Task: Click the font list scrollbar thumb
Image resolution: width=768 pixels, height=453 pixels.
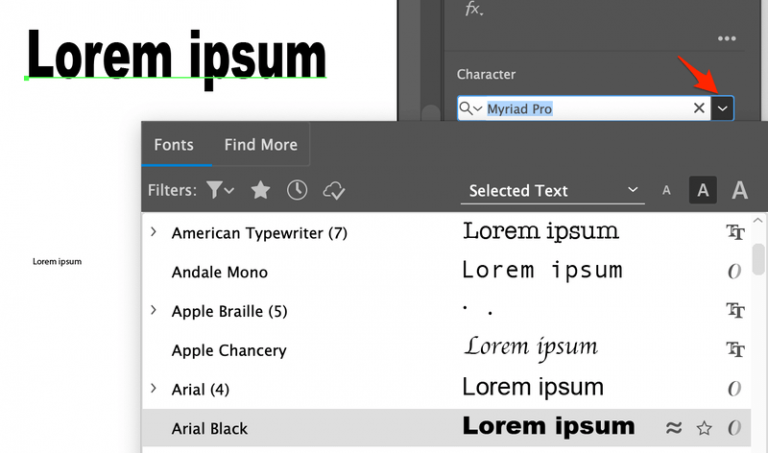Action: click(x=758, y=260)
